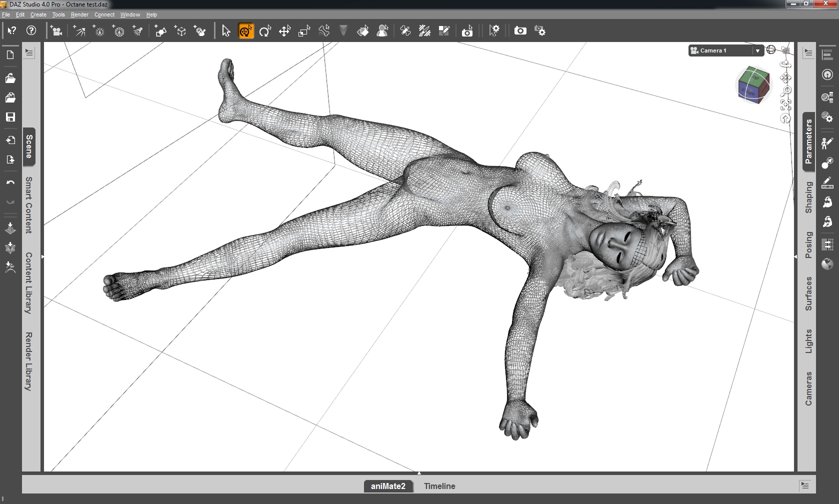
Task: Select the Node Selection arrow tool
Action: tap(226, 31)
